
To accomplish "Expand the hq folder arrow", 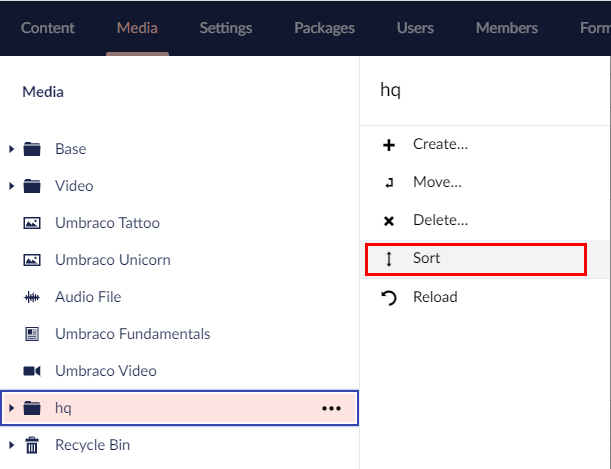I will (12, 408).
